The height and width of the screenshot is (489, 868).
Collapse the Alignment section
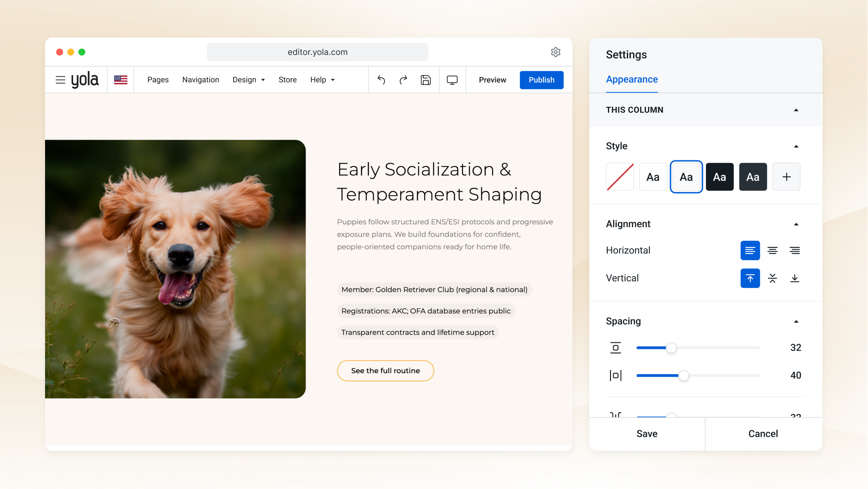[796, 224]
